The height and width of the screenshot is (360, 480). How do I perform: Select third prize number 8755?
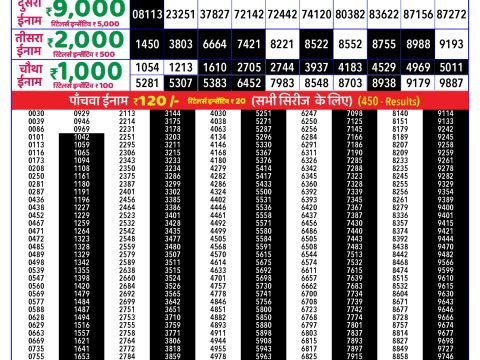point(384,44)
